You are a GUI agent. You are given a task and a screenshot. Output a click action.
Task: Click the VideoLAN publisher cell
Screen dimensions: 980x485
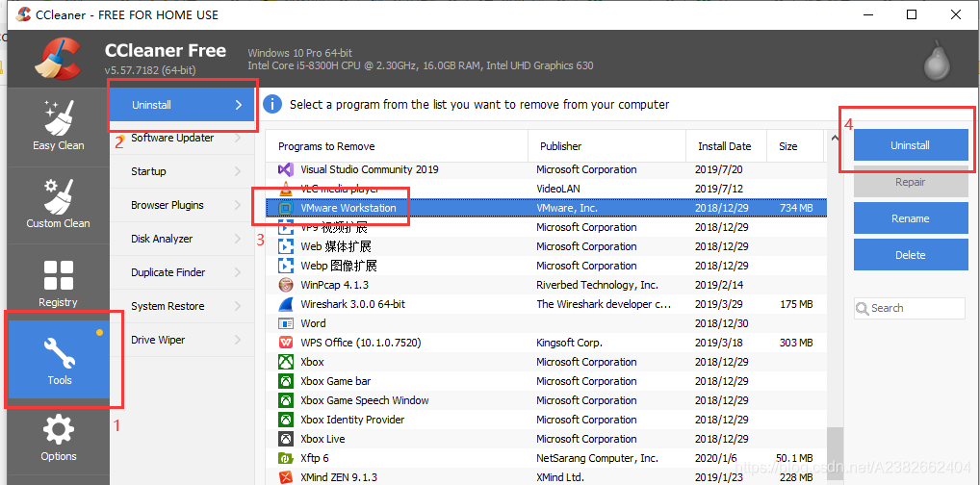tap(559, 188)
